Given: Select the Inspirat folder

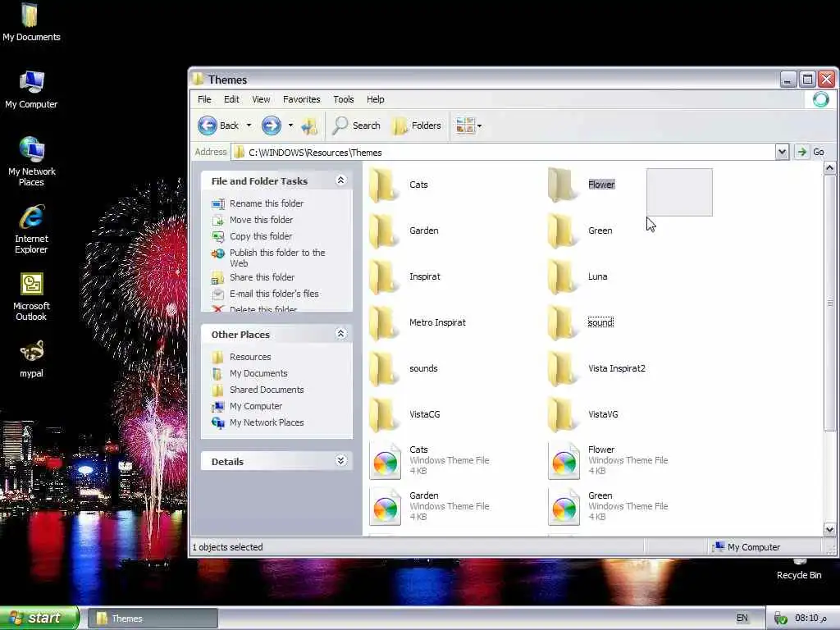Looking at the screenshot, I should 405,277.
